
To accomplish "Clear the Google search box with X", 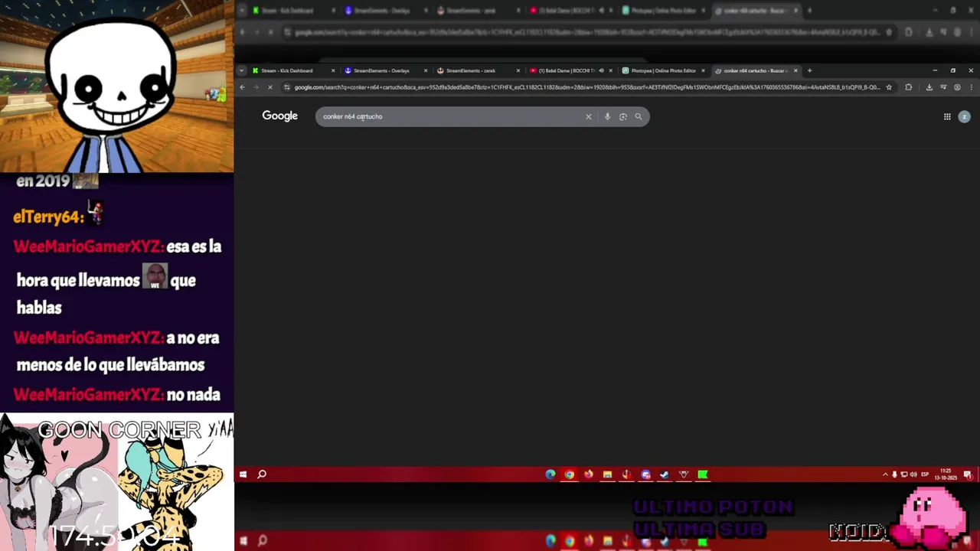I will 588,116.
